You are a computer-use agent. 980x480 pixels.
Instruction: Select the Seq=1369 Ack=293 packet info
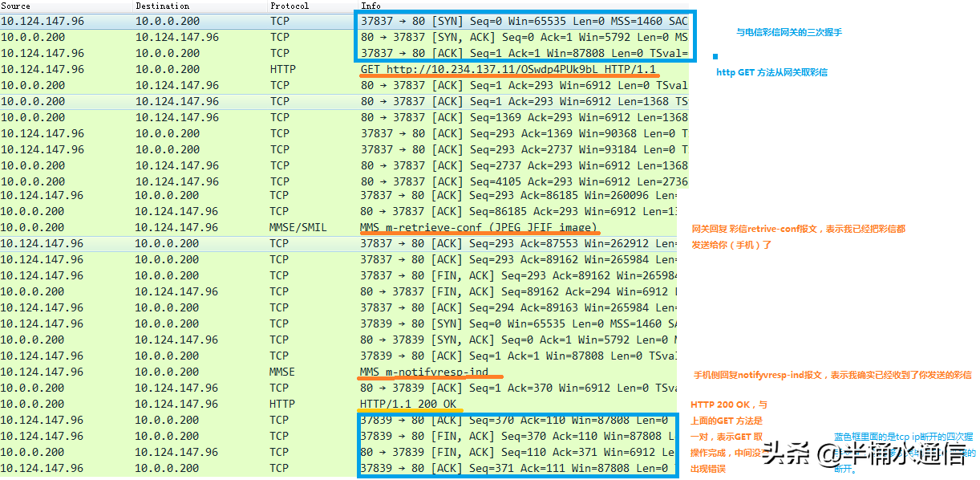[x=524, y=117]
